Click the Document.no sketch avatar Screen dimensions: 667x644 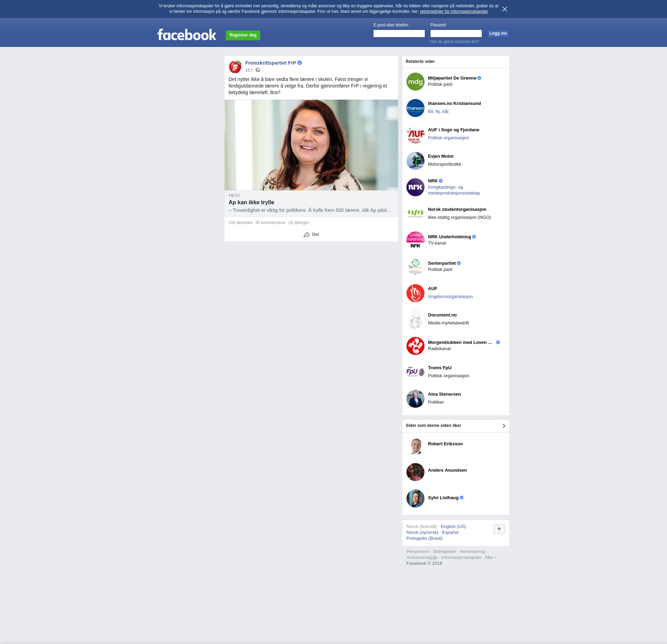coord(415,319)
